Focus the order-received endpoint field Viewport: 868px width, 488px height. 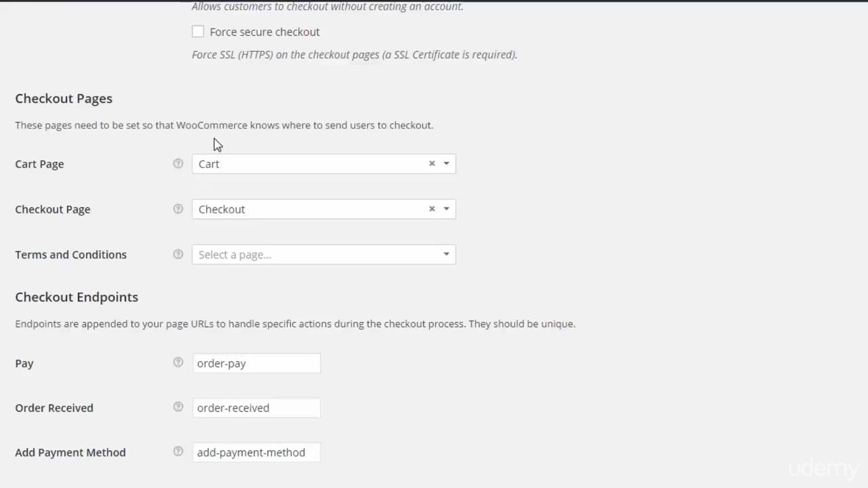[x=256, y=408]
